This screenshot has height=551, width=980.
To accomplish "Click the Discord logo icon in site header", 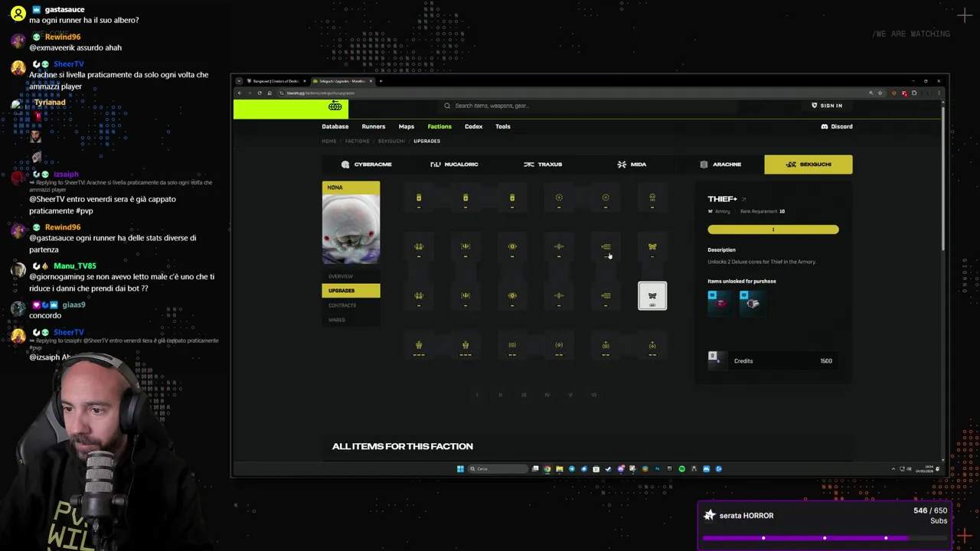I will click(x=825, y=126).
